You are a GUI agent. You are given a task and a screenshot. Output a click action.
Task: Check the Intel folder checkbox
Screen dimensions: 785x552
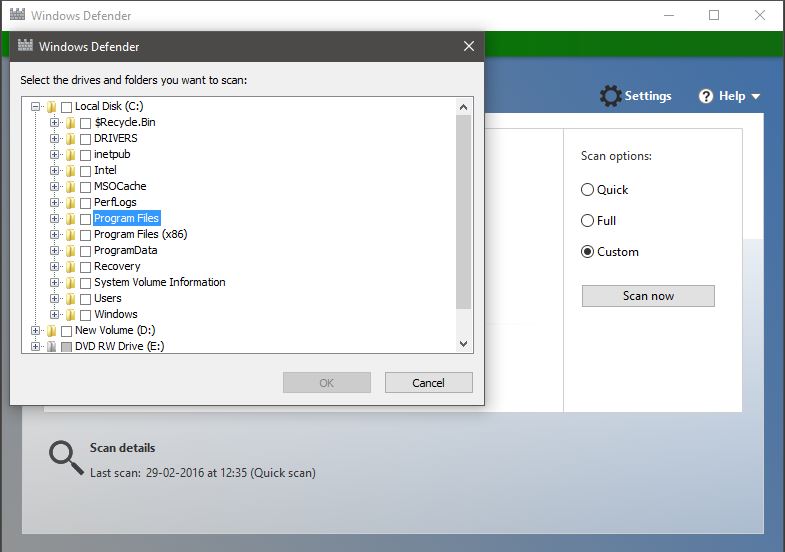tap(86, 171)
